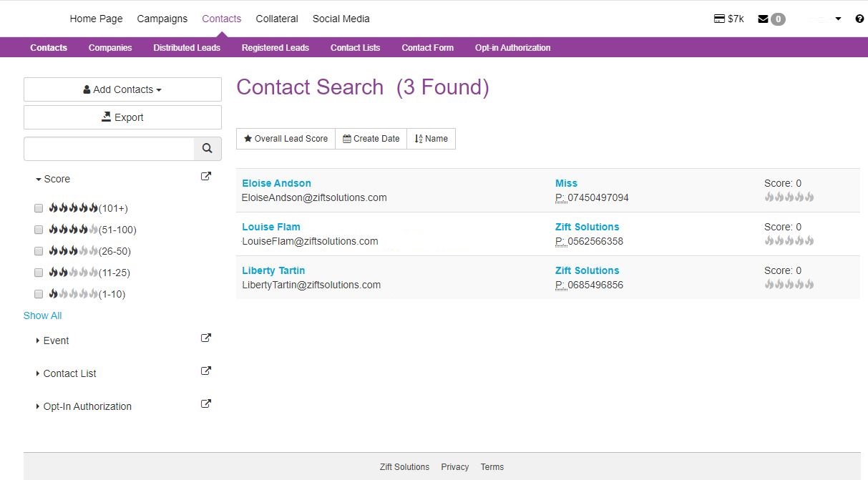Image resolution: width=868 pixels, height=480 pixels.
Task: Enable the 26-50 score range filter
Action: click(x=38, y=250)
